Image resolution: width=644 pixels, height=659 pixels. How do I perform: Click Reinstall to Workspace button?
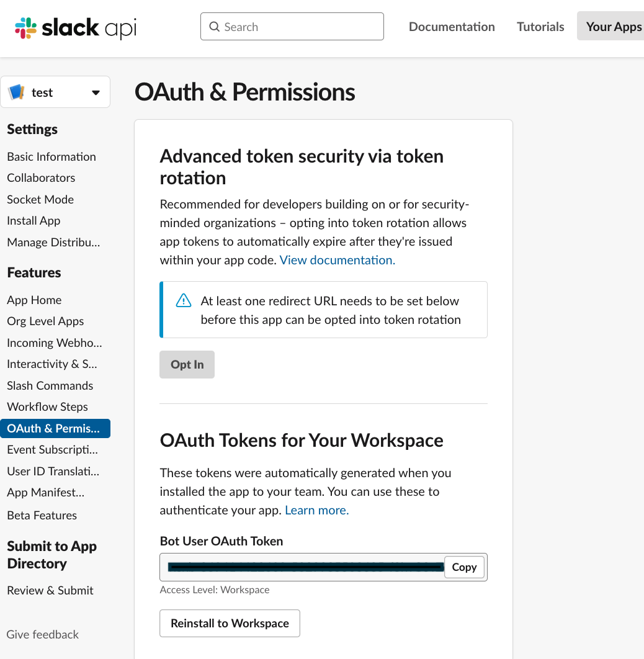230,623
